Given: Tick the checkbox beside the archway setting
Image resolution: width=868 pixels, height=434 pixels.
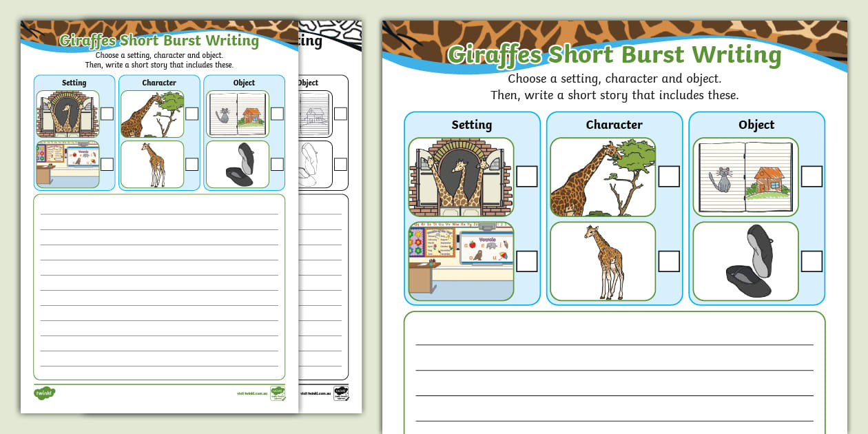Looking at the screenshot, I should click(527, 176).
